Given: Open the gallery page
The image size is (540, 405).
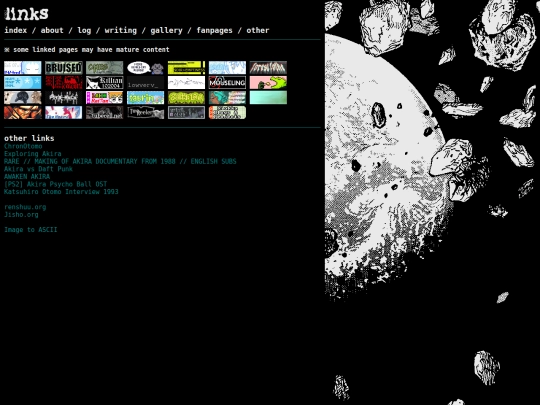Looking at the screenshot, I should click(166, 30).
